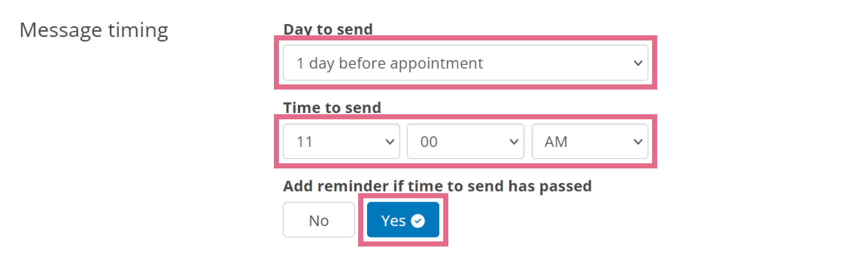Click chevron arrow on day before appointment field
The height and width of the screenshot is (263, 868).
pos(638,63)
